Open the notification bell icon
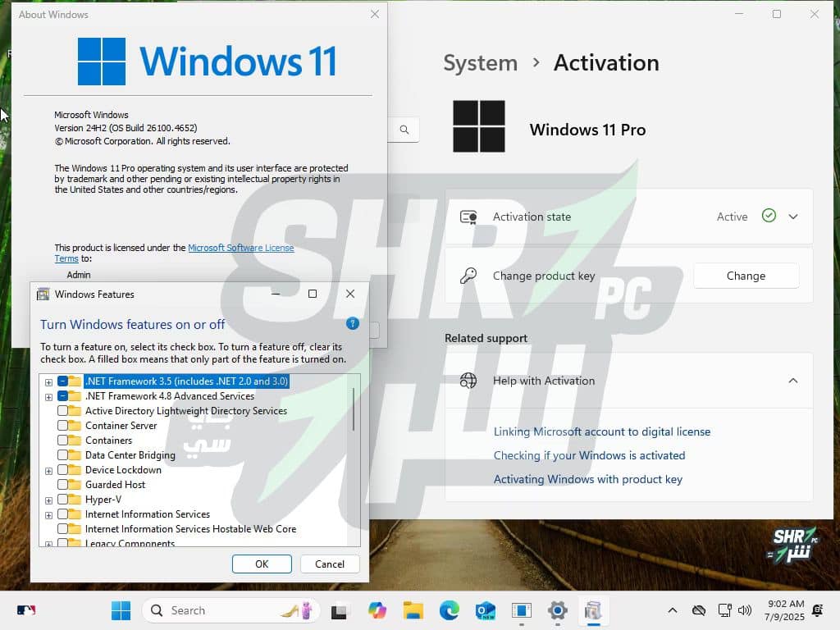Image resolution: width=840 pixels, height=630 pixels. click(818, 610)
